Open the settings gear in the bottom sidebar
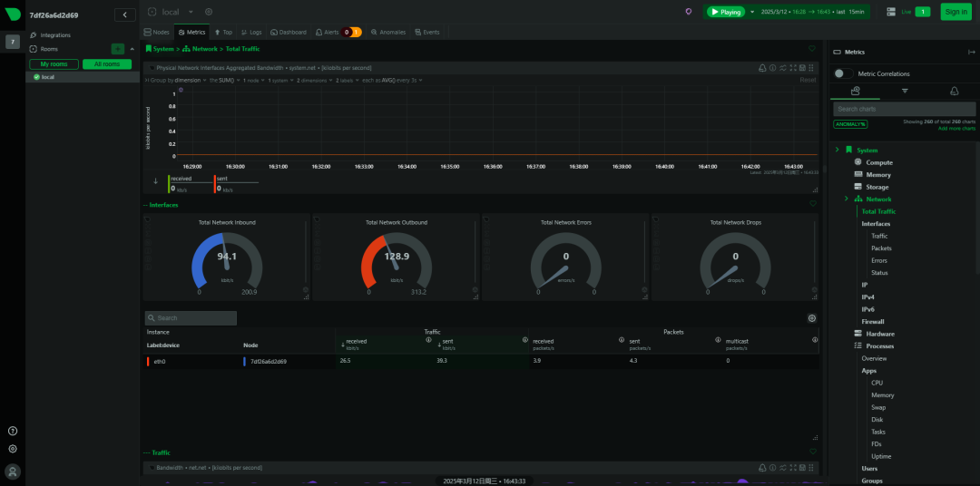The image size is (980, 486). coord(13,449)
